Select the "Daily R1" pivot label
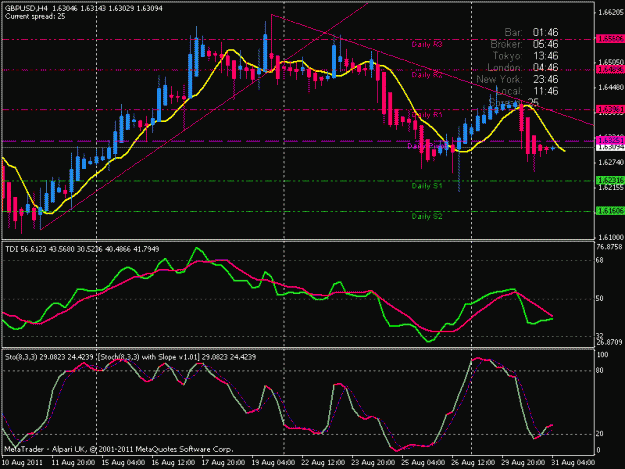This screenshot has width=625, height=469. click(427, 115)
